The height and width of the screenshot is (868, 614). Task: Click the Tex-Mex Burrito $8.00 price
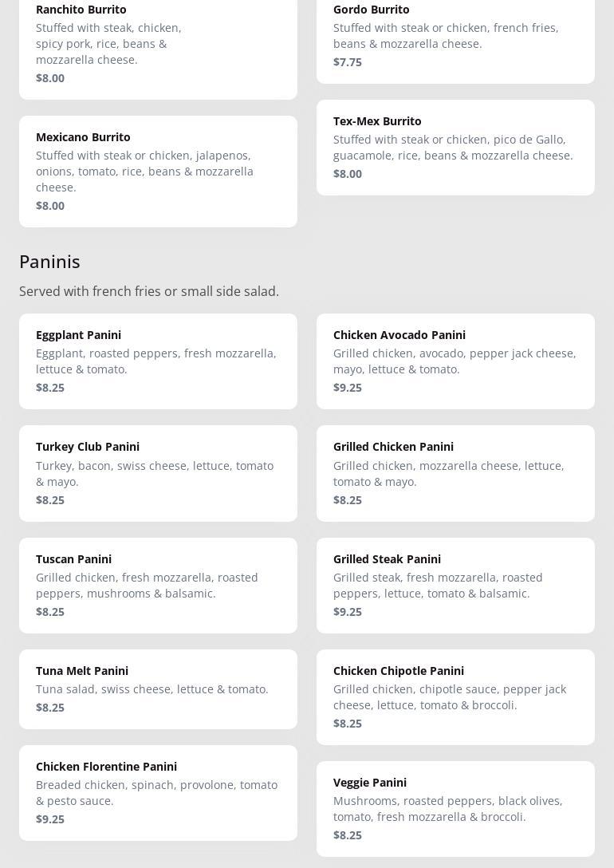click(348, 174)
